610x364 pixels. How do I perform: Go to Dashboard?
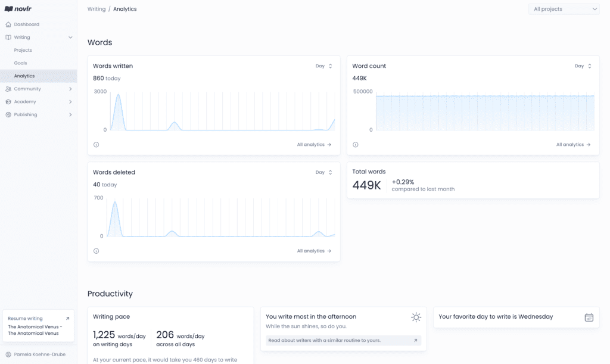26,24
